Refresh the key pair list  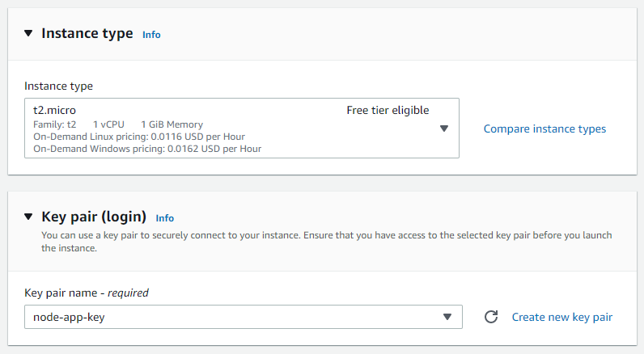click(490, 317)
